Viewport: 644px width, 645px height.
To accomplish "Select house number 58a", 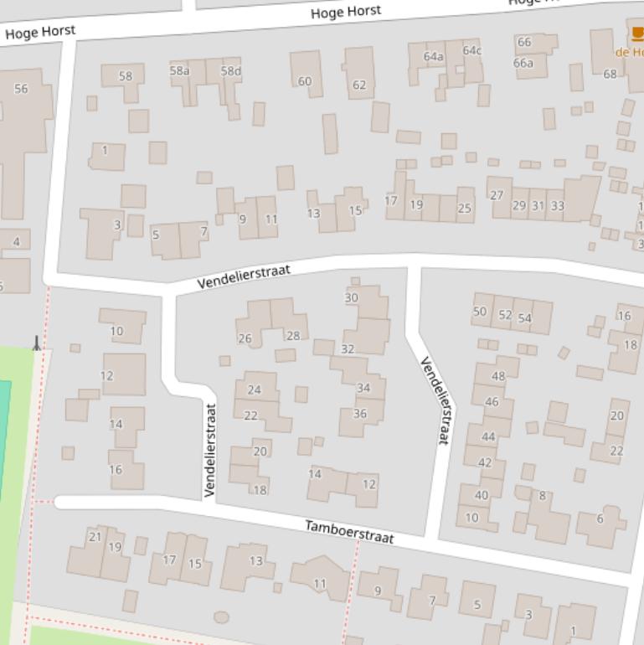I will (x=180, y=71).
